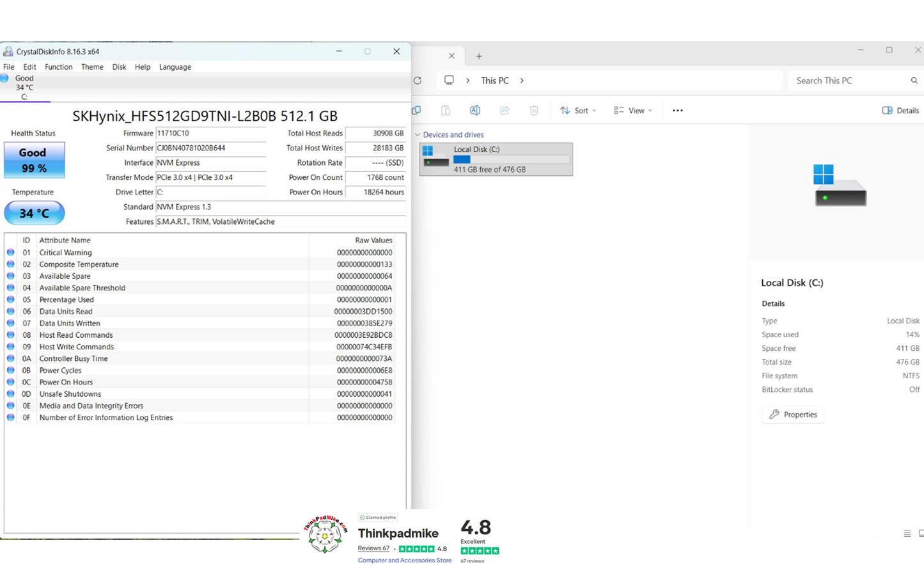Click the 34 °C temperature indicator
924x581 pixels.
point(34,213)
